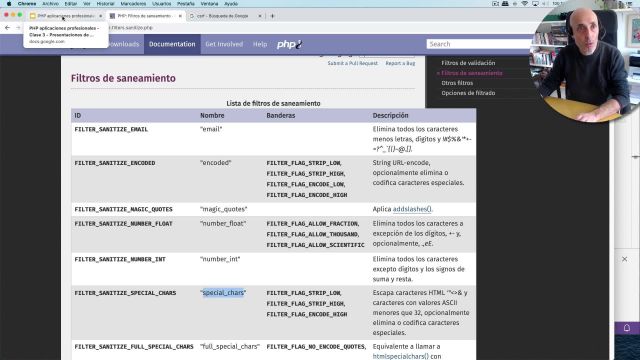Open the Ayuda menu
The image size is (640, 360).
(231, 4)
